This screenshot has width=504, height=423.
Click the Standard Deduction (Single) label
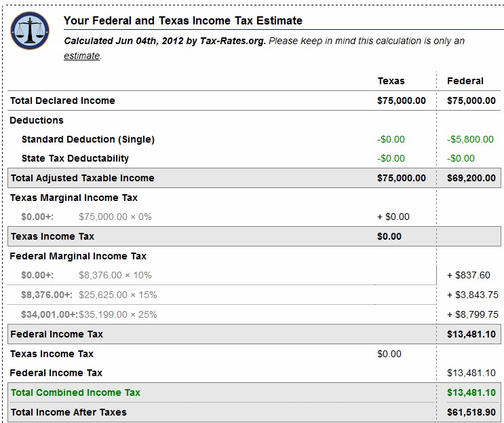coord(88,139)
